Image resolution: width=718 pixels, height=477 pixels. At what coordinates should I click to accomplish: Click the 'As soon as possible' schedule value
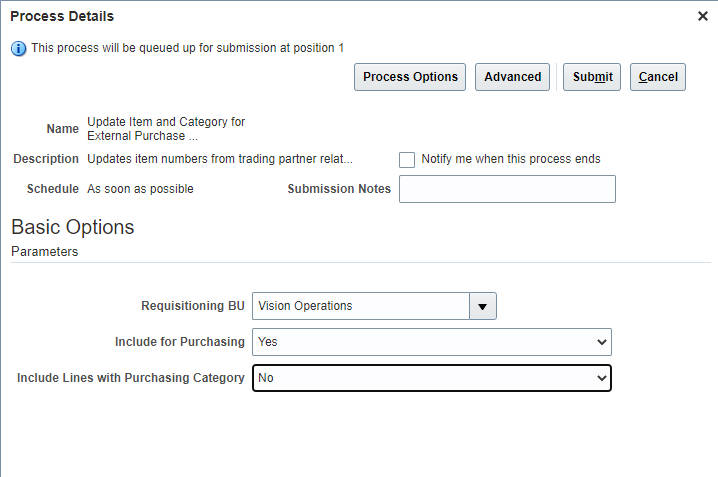141,189
